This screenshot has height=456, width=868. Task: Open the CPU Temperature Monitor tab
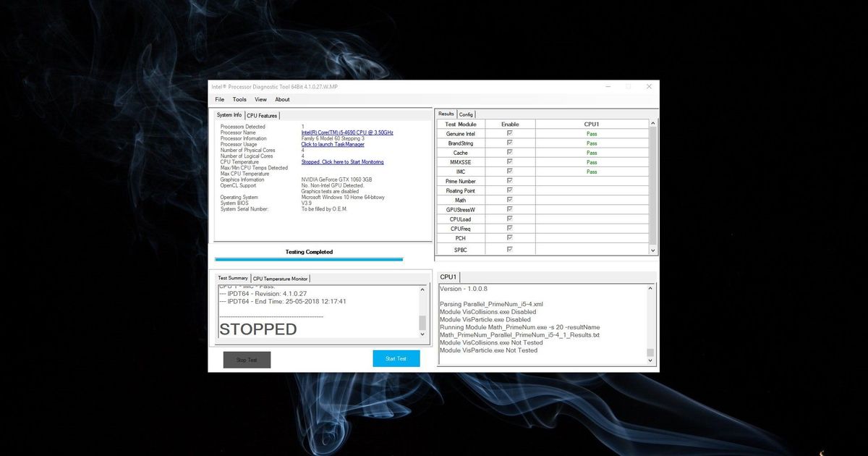280,279
